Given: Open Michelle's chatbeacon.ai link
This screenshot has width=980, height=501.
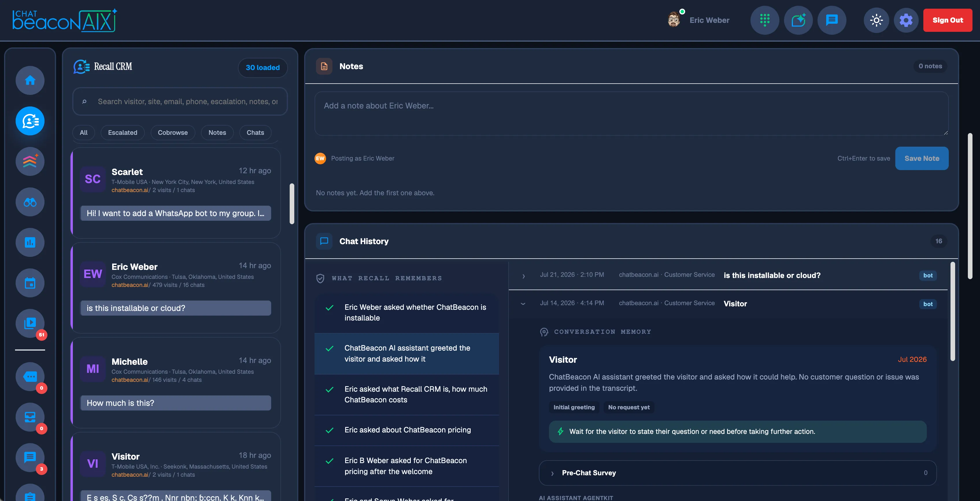Looking at the screenshot, I should click(130, 380).
